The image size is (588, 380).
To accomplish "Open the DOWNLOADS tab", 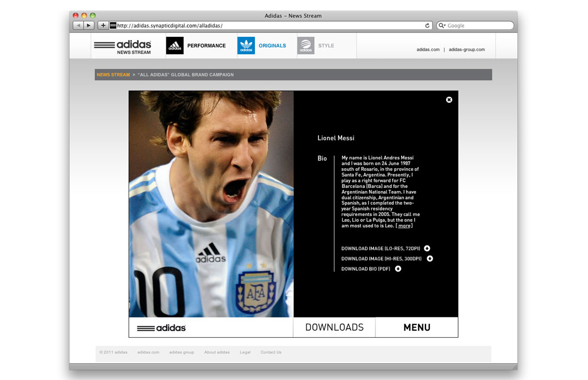I will [x=334, y=327].
